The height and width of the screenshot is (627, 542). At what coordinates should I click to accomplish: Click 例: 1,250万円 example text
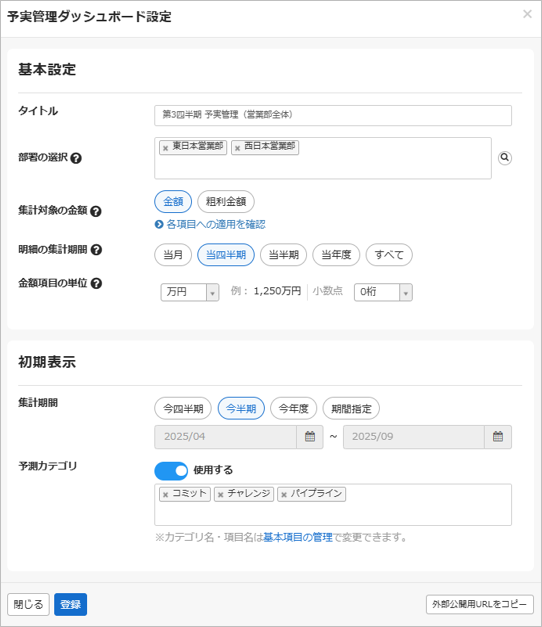[266, 291]
